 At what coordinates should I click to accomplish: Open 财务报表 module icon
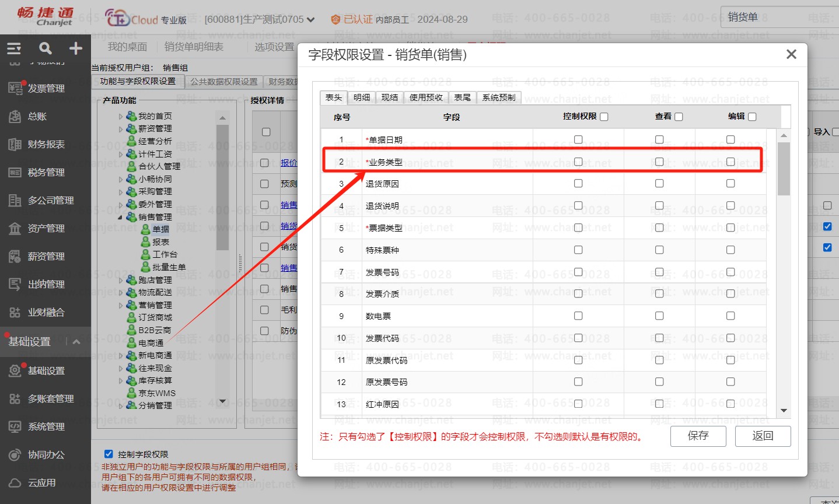(15, 144)
